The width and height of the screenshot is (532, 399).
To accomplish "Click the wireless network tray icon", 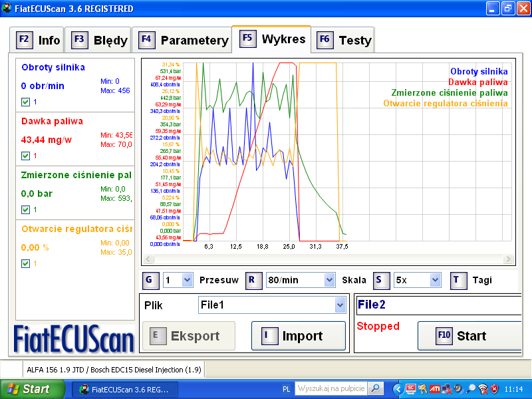I will click(x=483, y=389).
